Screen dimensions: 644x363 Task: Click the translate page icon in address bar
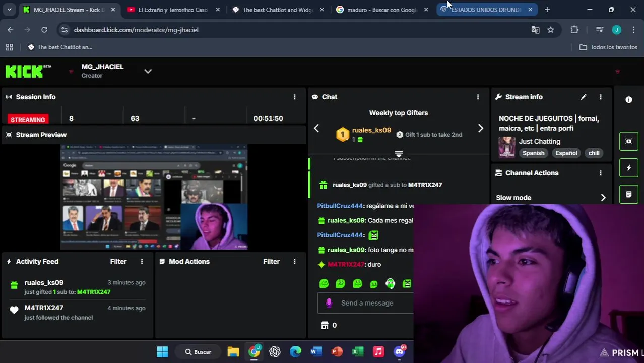point(535,30)
